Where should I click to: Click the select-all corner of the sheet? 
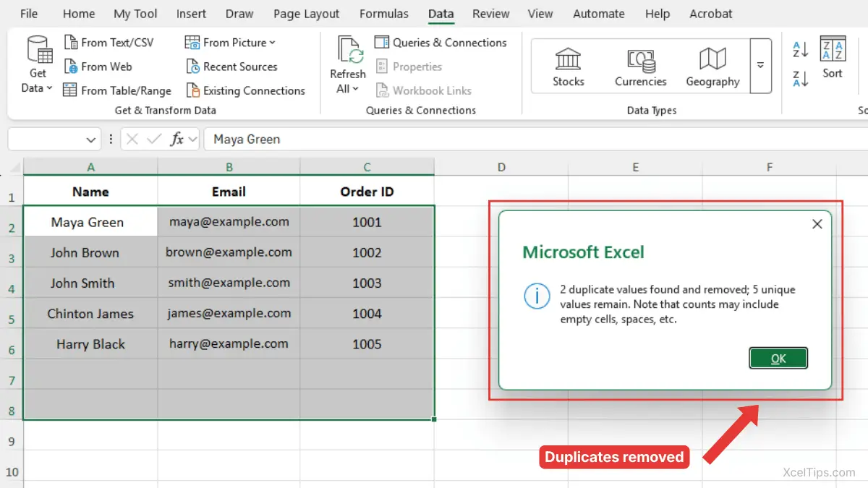click(x=14, y=167)
